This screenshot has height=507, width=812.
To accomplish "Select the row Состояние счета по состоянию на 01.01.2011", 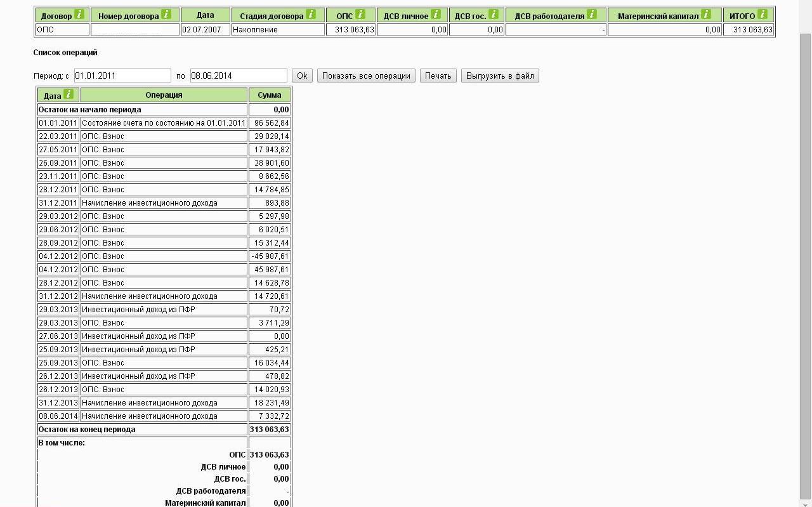I will click(x=164, y=122).
